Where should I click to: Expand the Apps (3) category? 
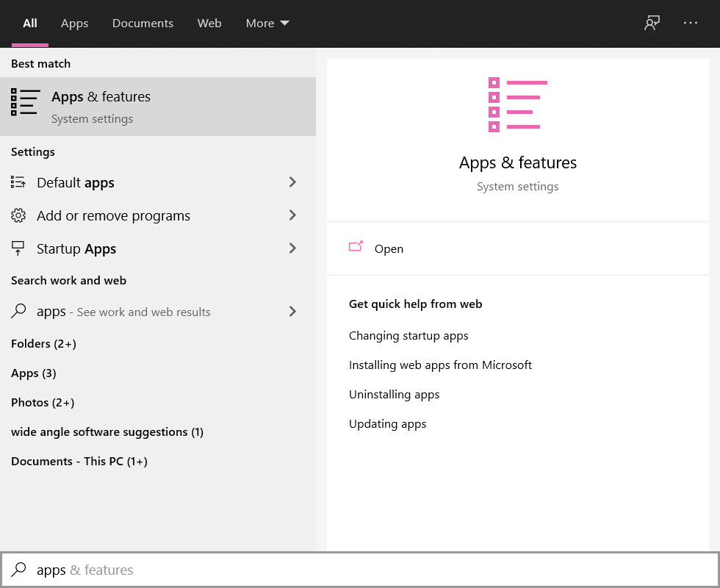point(34,373)
